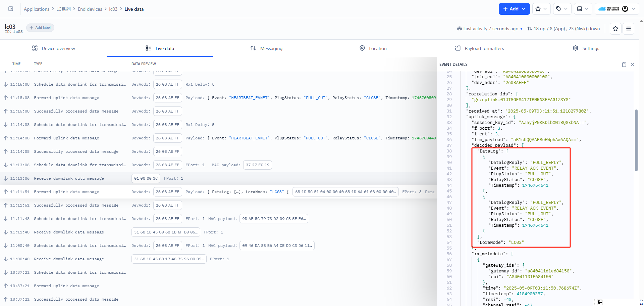Image resolution: width=644 pixels, height=306 pixels.
Task: Select 11:15:08 Schedule data downlink row
Action: click(x=218, y=84)
